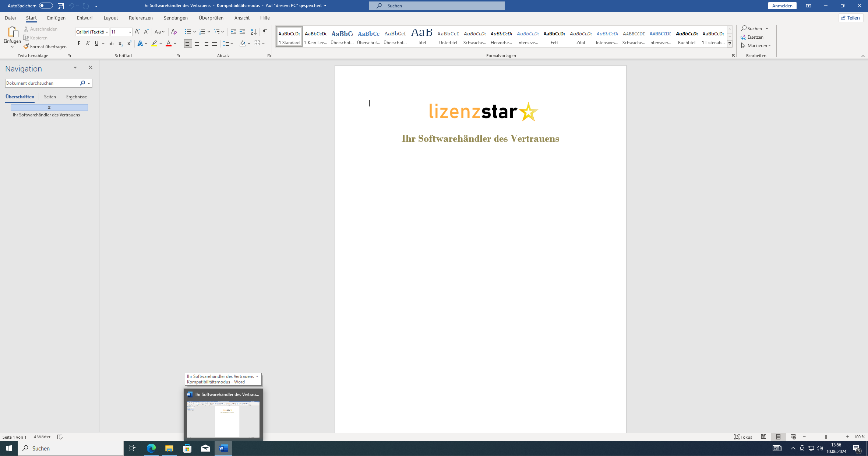This screenshot has width=868, height=456.
Task: Switch to Weblayout view icon
Action: click(x=793, y=437)
